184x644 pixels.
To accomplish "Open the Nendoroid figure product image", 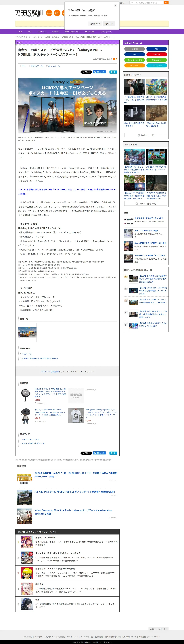I will [25, 416].
